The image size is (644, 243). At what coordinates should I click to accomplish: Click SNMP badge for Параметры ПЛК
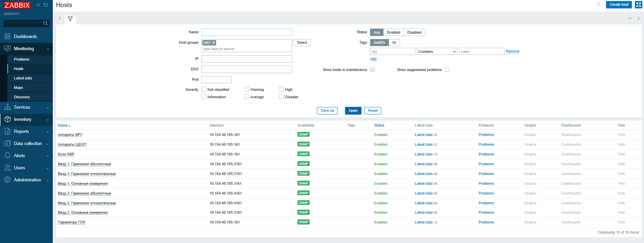coord(303,222)
